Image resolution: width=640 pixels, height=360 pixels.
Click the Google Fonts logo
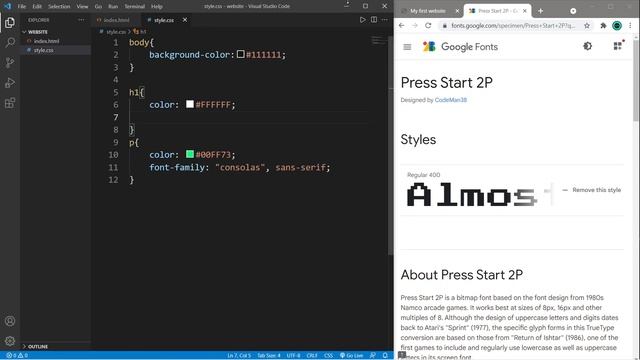click(x=460, y=47)
